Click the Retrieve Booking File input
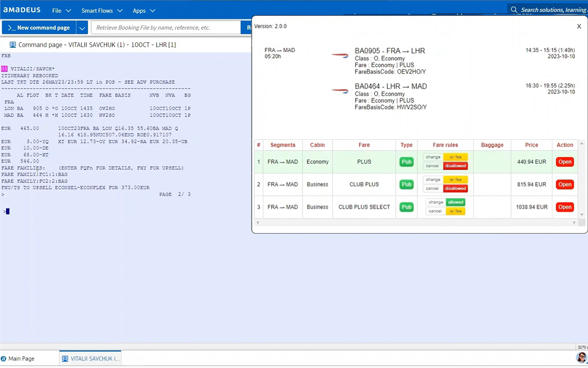The width and height of the screenshot is (588, 368). point(166,28)
